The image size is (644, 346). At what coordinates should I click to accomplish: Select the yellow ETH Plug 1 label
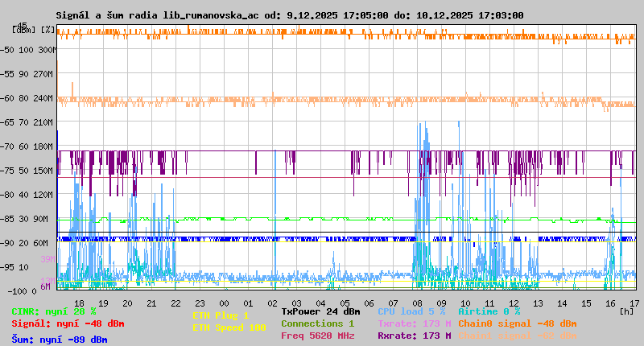[221, 316]
